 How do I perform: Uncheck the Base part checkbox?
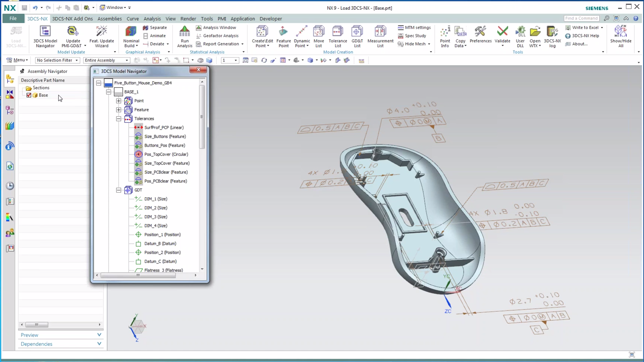[x=29, y=95]
